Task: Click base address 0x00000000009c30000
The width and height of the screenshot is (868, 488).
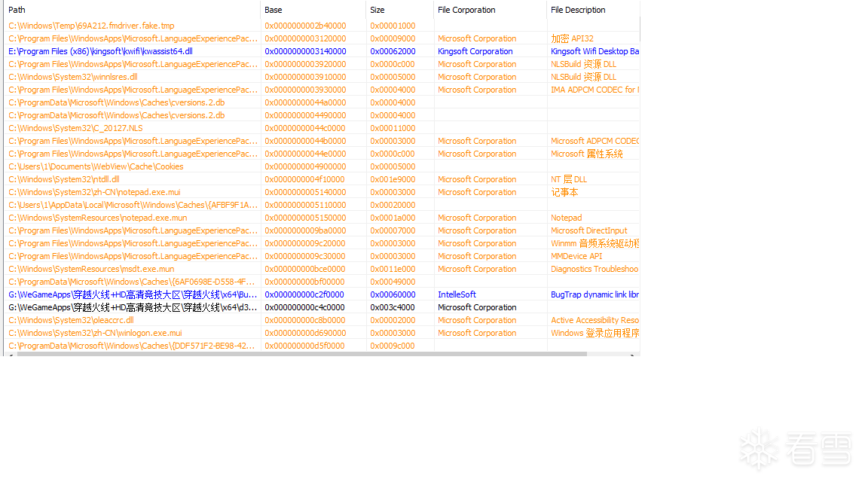Action: (x=305, y=256)
